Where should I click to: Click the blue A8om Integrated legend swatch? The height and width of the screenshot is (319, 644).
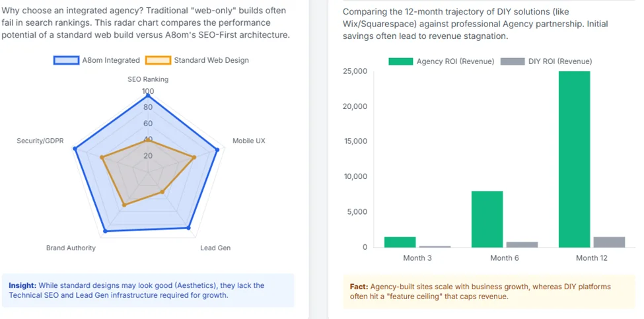pyautogui.click(x=67, y=60)
